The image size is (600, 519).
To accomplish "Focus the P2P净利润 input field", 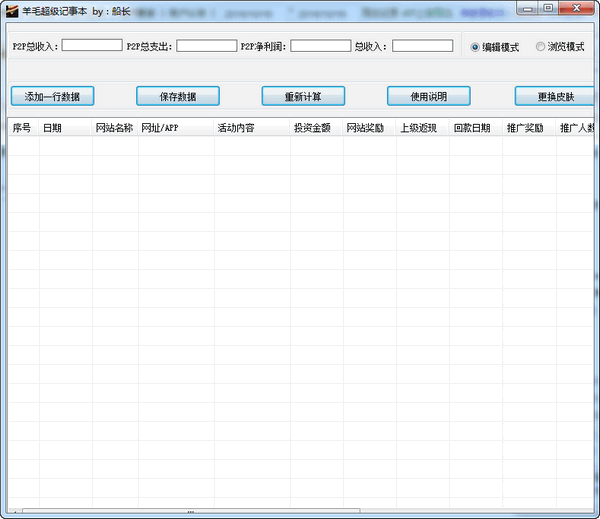I will (x=321, y=46).
